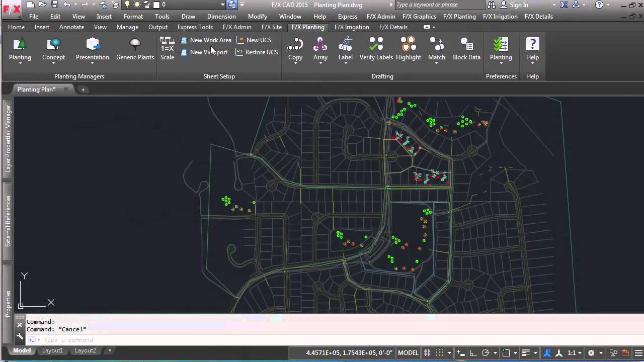
Task: Save drawing with the floppy icon
Action: (54, 5)
